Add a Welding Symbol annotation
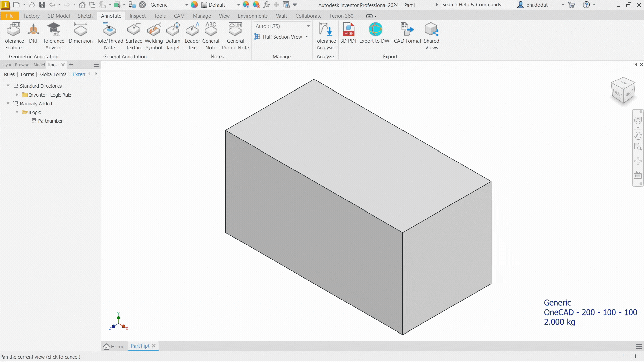 pyautogui.click(x=154, y=36)
